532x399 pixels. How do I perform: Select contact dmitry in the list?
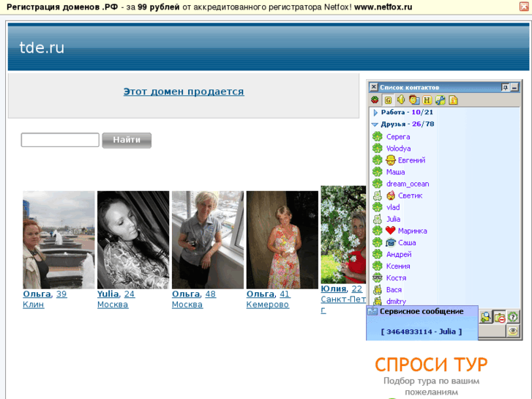pyautogui.click(x=396, y=302)
